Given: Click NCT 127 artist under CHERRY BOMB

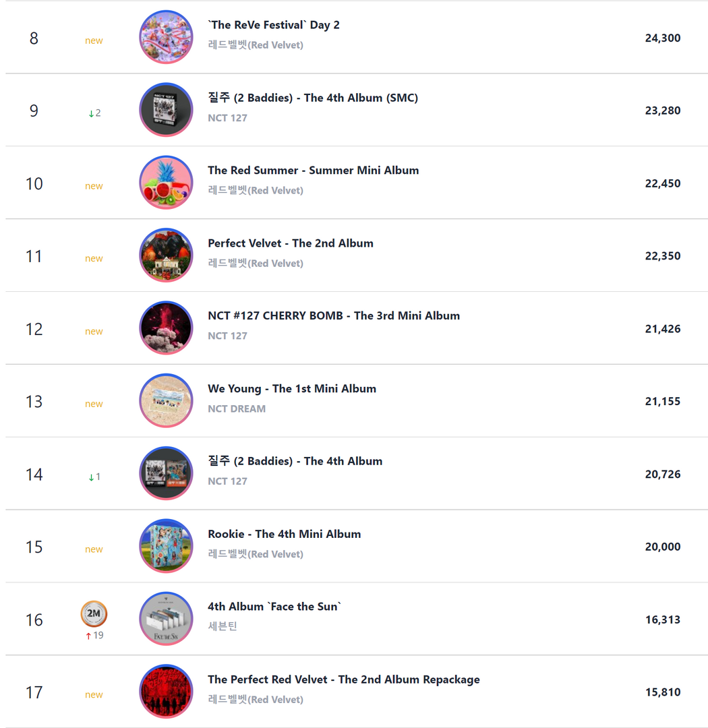Looking at the screenshot, I should [227, 336].
